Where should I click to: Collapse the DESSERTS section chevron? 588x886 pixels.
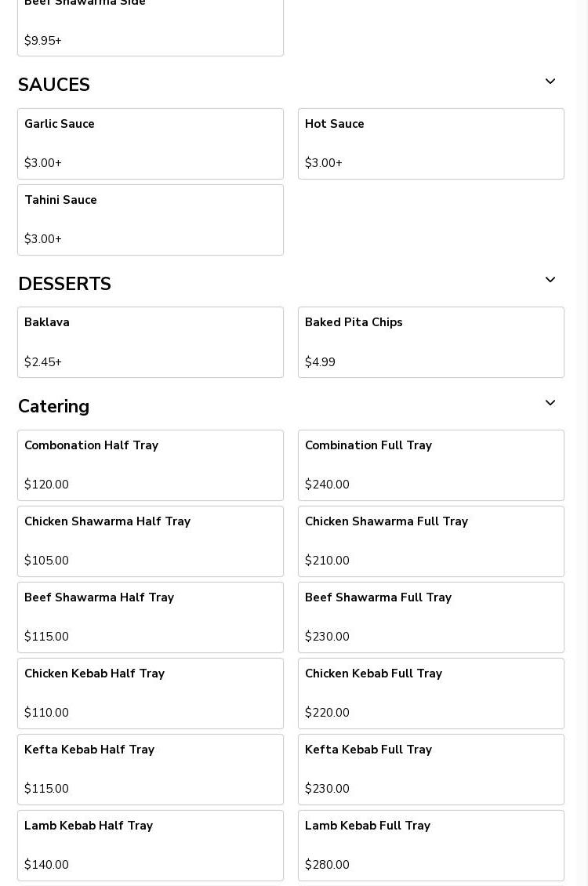(550, 281)
